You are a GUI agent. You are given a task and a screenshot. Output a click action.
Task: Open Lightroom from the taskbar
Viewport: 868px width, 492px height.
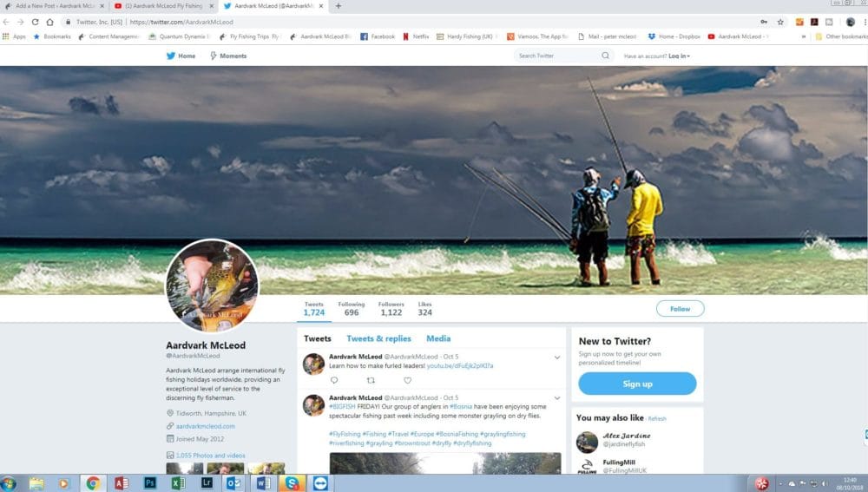coord(207,483)
